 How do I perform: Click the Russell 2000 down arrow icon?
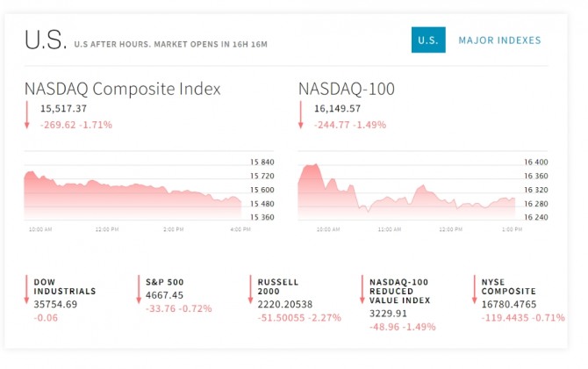click(x=250, y=289)
